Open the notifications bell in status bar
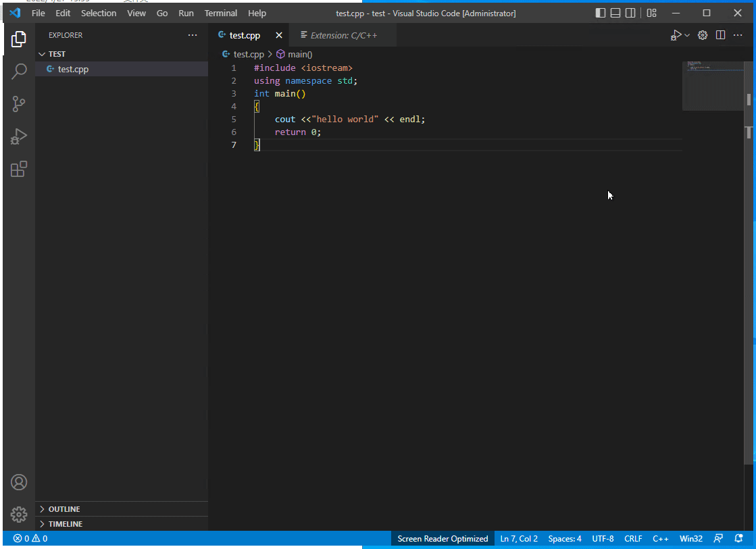The width and height of the screenshot is (756, 549). (x=738, y=539)
